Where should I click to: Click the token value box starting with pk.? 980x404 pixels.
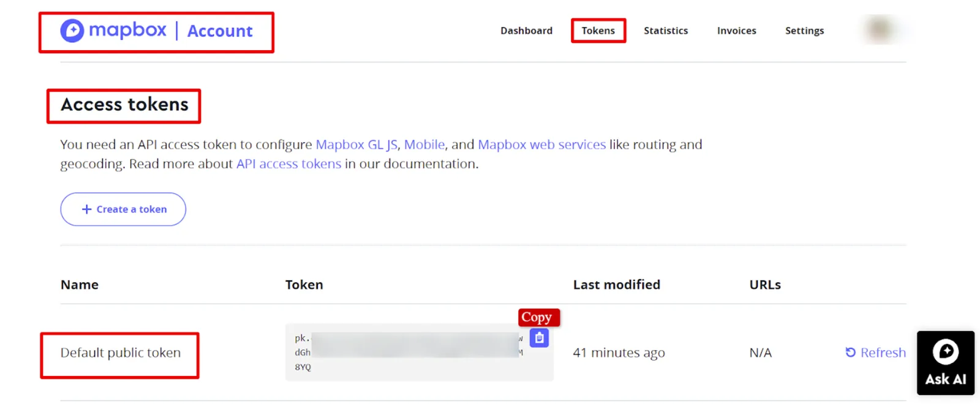419,353
